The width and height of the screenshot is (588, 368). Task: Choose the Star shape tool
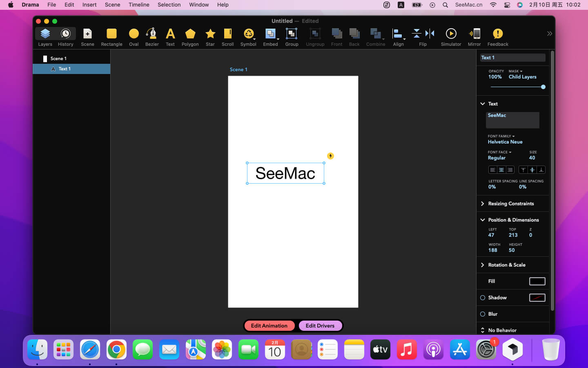point(210,37)
